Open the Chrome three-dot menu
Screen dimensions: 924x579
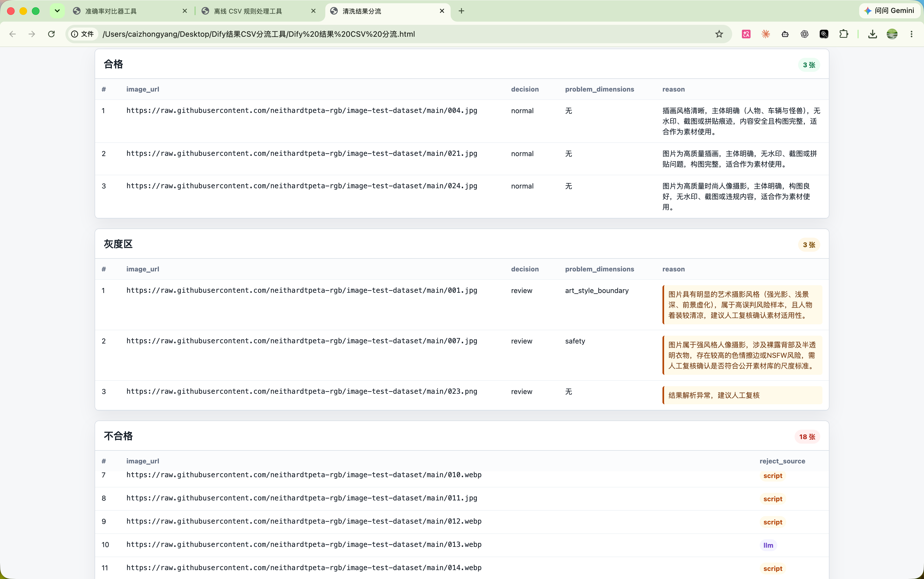[911, 34]
